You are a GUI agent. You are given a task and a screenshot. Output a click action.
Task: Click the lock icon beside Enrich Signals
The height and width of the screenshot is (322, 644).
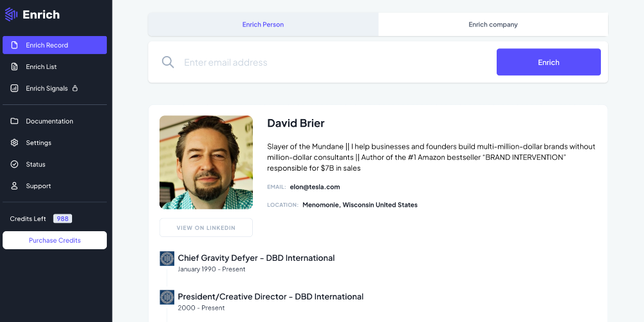coord(75,88)
